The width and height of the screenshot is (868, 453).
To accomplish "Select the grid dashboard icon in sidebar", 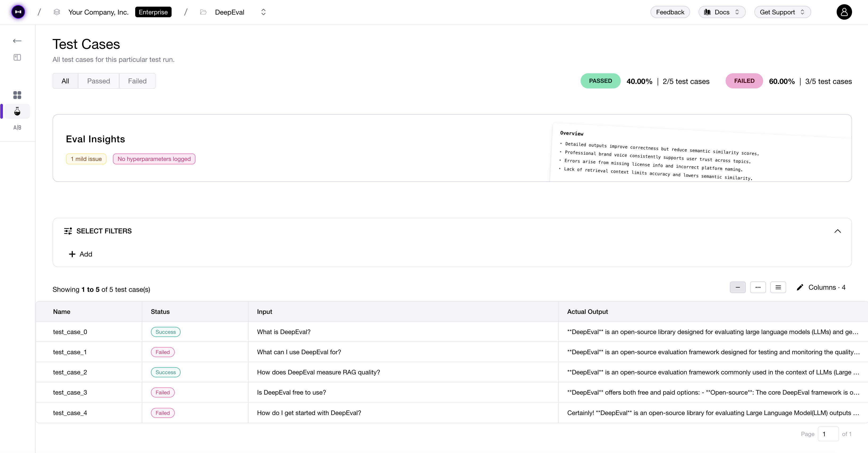I will pyautogui.click(x=17, y=95).
